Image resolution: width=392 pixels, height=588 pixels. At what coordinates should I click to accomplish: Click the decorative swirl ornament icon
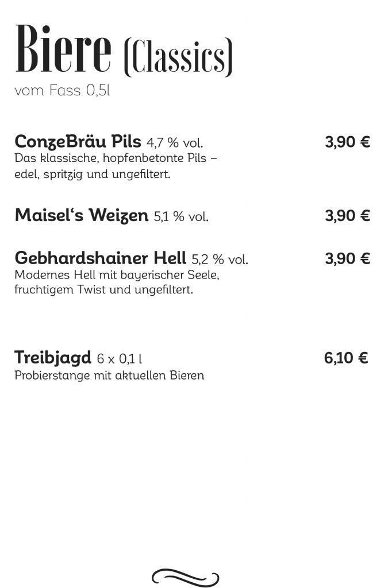point(186,578)
